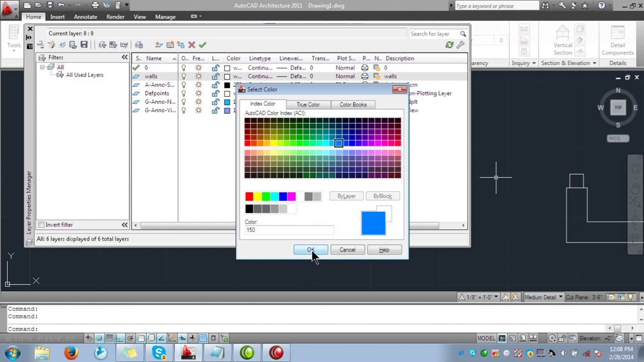Screen dimensions: 644x362
Task: Open the Annotate ribbon tab
Action: (x=86, y=17)
